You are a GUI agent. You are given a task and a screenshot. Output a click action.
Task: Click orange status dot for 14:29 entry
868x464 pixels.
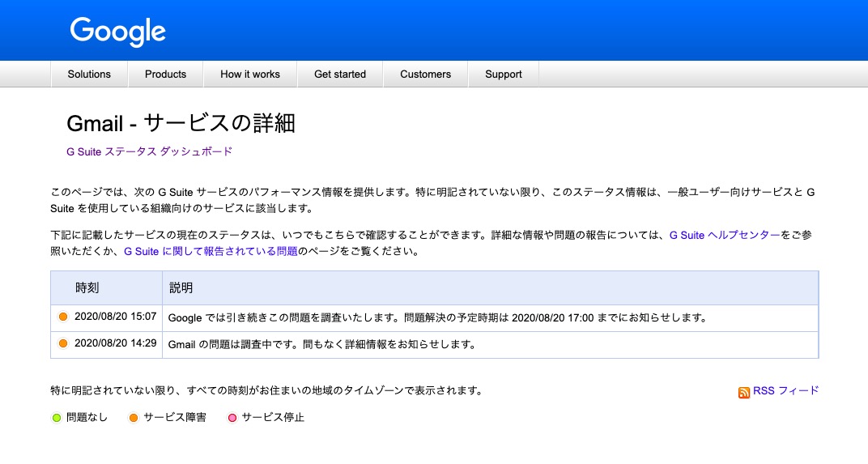[63, 343]
